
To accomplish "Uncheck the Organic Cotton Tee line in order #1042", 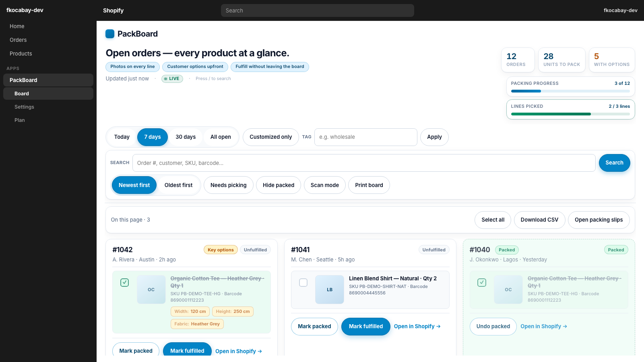I will (125, 282).
